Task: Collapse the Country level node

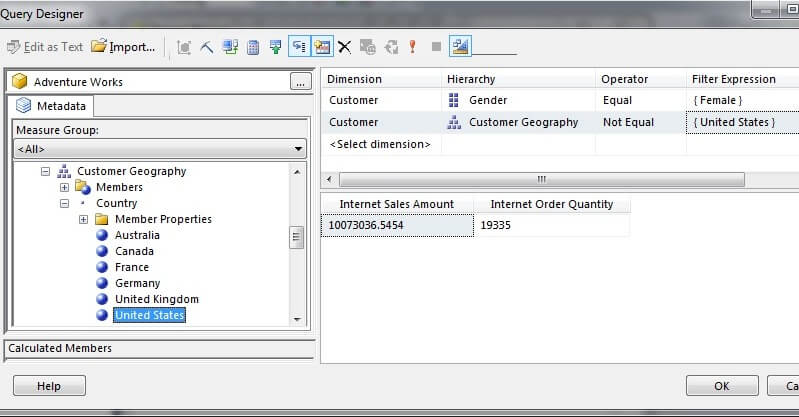Action: (64, 203)
